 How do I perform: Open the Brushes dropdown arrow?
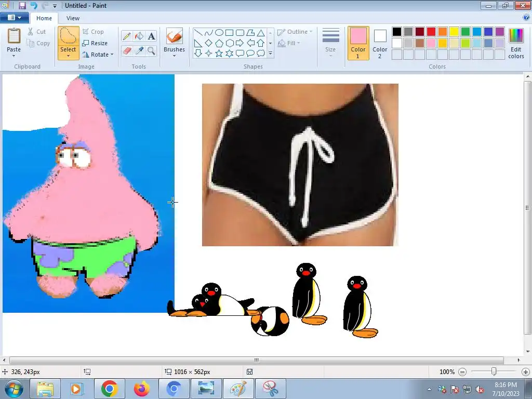pos(175,56)
